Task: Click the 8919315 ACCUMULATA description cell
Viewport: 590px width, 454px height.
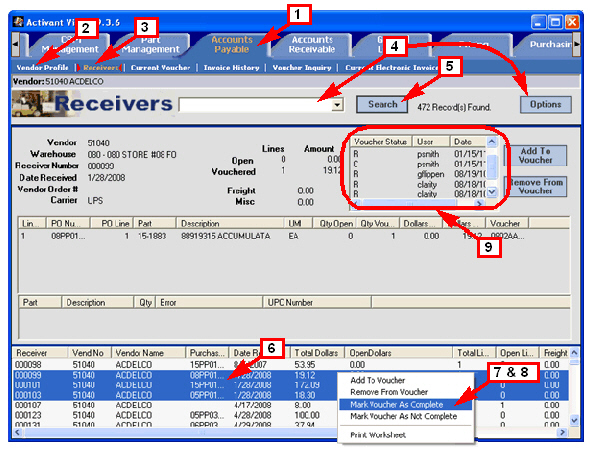Action: (x=226, y=236)
